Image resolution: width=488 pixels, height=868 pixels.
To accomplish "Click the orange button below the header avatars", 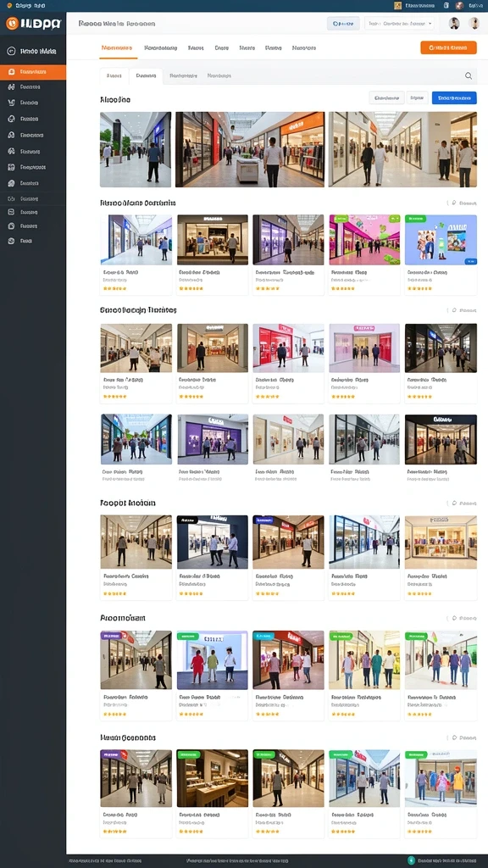I will coord(448,47).
